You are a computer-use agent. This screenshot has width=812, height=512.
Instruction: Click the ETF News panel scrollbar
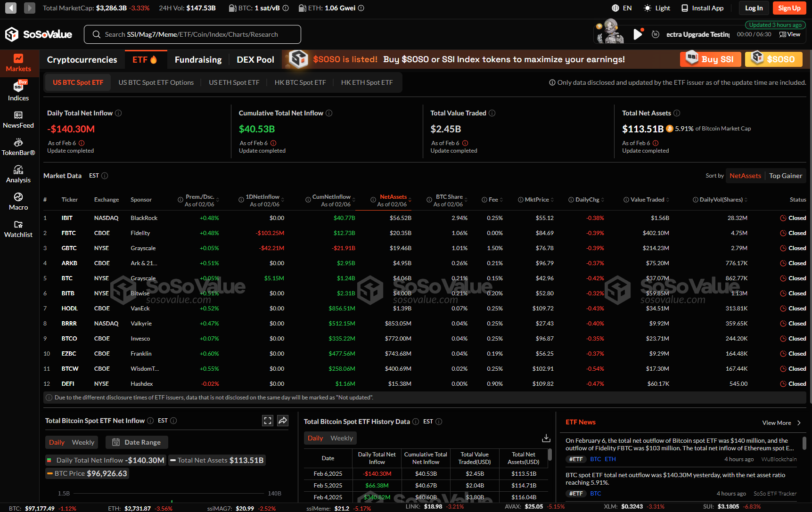pos(804,443)
